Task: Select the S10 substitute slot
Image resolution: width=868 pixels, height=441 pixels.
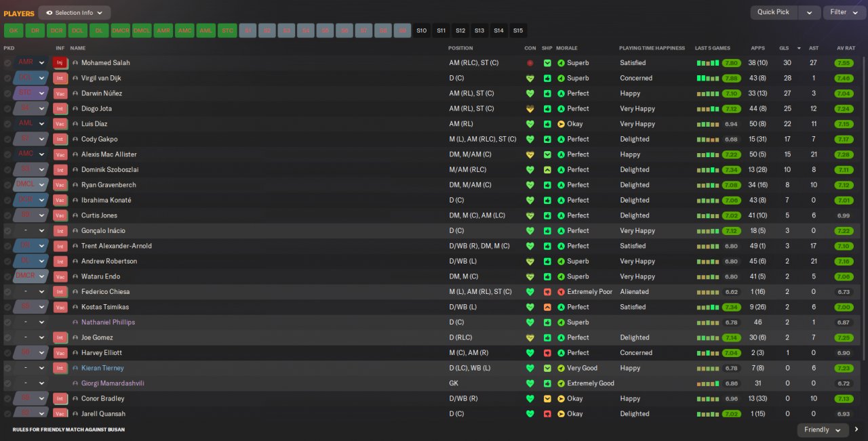Action: click(422, 30)
